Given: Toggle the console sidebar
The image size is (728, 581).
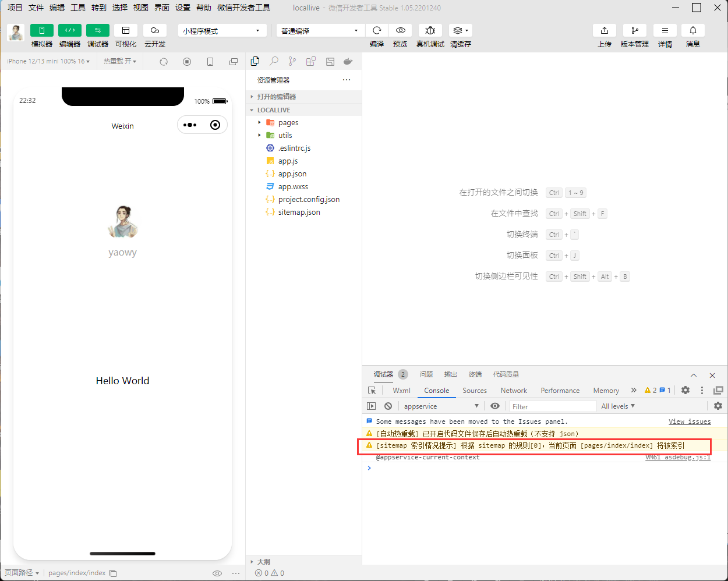Looking at the screenshot, I should coord(372,406).
